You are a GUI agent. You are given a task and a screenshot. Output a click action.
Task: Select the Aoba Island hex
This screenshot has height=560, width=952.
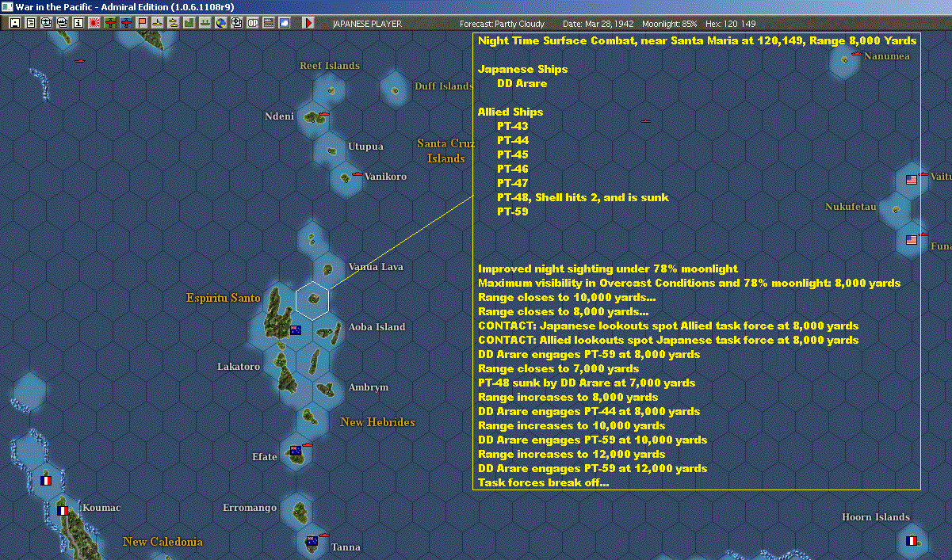pos(329,331)
